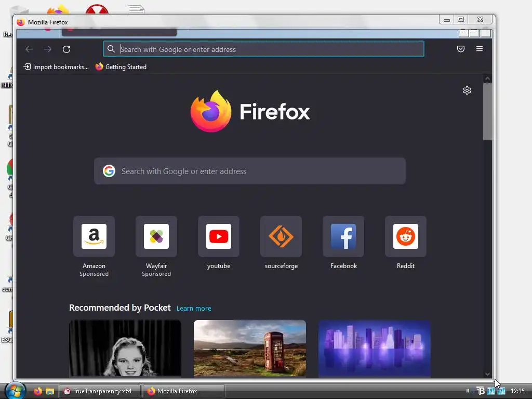
Task: Click the browser Forward arrow
Action: point(48,49)
